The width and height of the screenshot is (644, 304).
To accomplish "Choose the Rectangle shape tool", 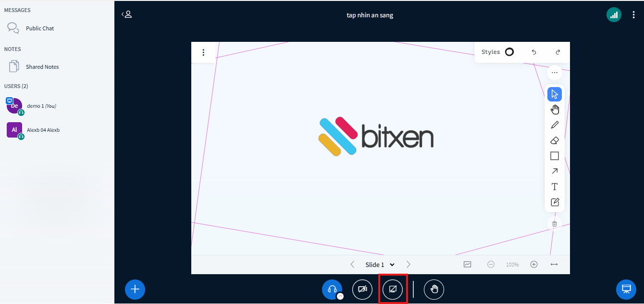I will pyautogui.click(x=555, y=156).
